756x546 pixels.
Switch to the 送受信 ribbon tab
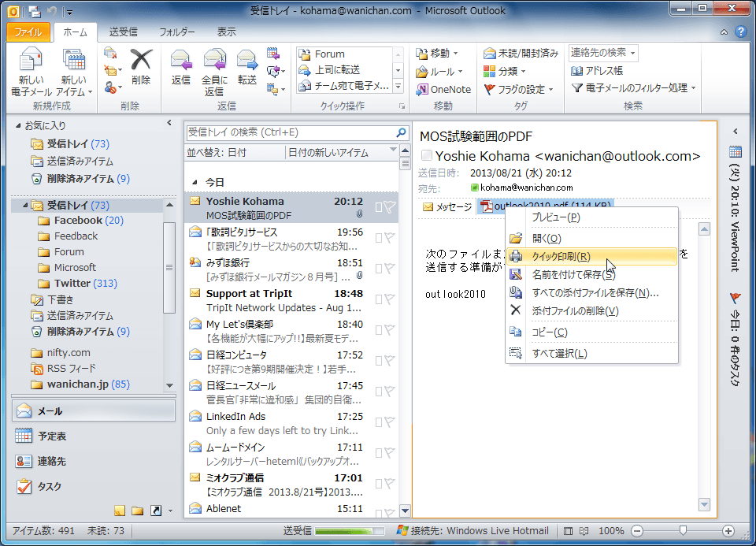pos(123,32)
